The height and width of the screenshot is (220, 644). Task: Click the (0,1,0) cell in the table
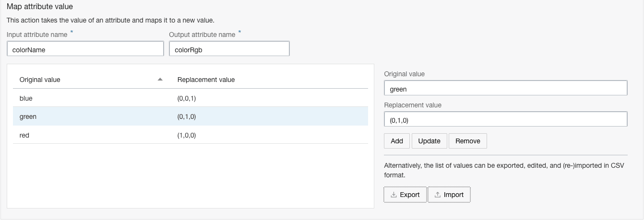click(187, 116)
